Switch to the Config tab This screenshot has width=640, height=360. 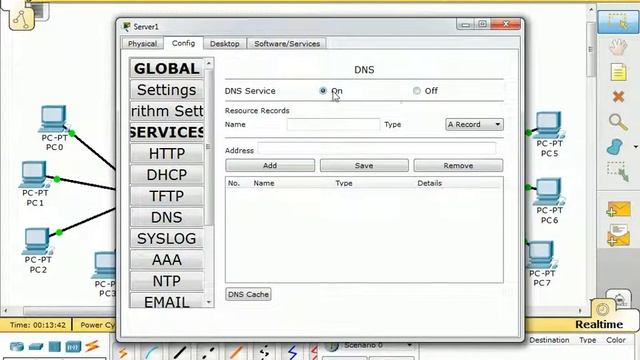pos(183,43)
